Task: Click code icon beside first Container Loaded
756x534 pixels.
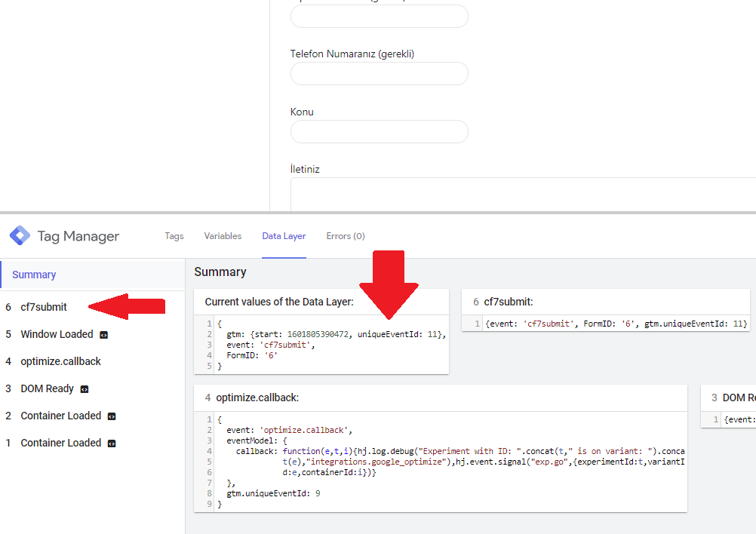Action: point(112,443)
